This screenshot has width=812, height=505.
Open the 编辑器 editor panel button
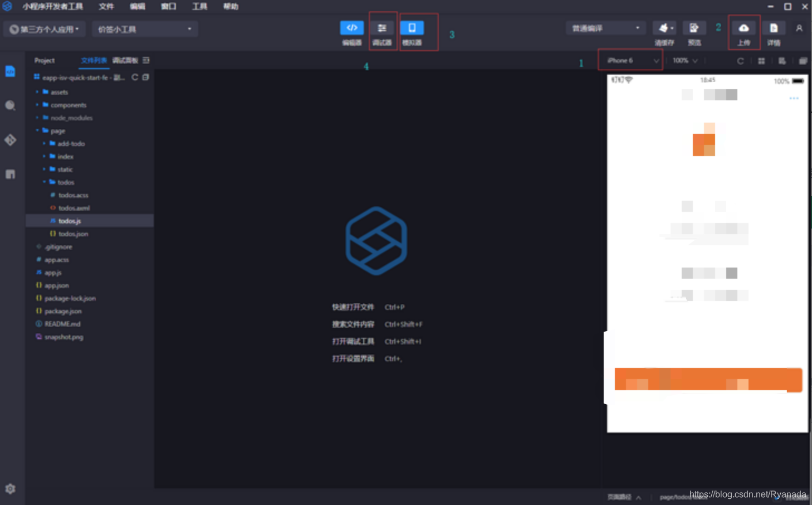352,28
